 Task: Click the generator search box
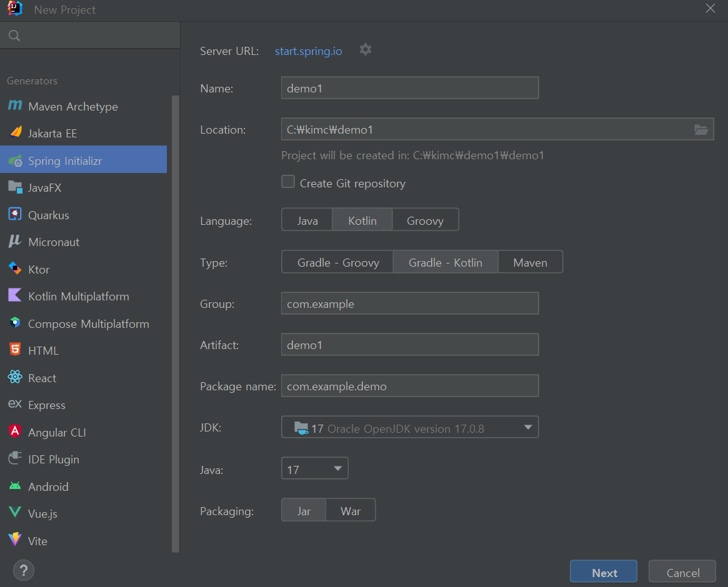pos(90,36)
